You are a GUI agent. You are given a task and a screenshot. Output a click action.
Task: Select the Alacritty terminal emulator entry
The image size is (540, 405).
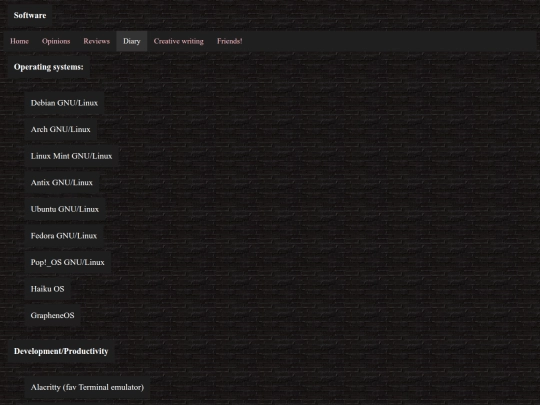tap(87, 387)
